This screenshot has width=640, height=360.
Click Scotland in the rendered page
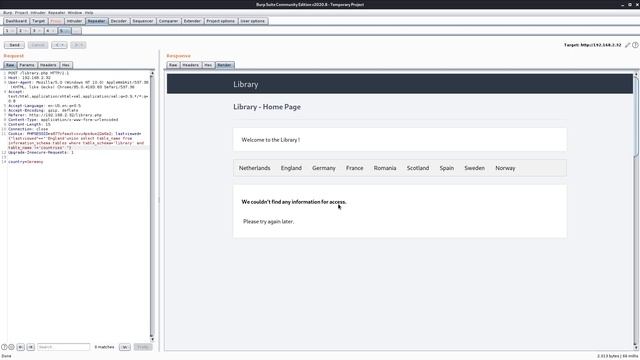(418, 168)
